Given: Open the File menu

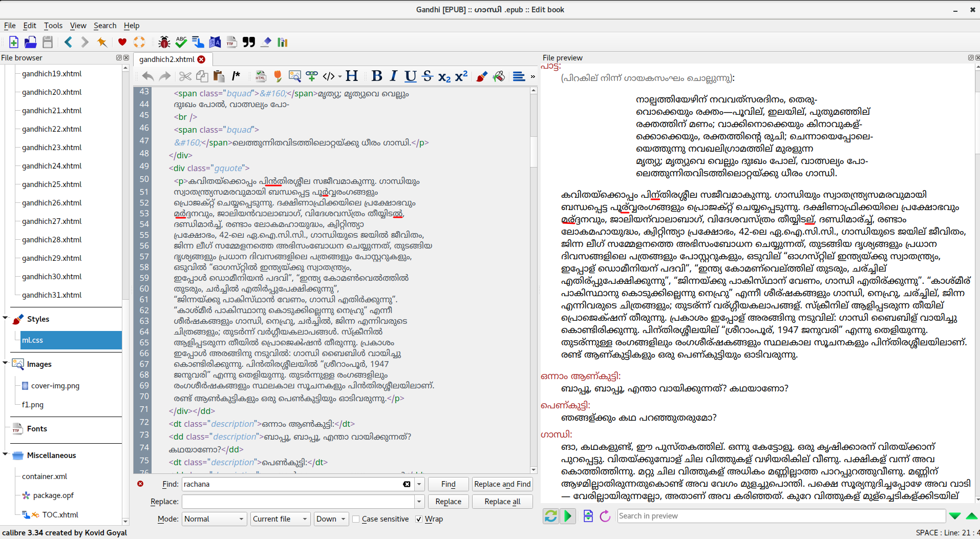Looking at the screenshot, I should coord(10,26).
